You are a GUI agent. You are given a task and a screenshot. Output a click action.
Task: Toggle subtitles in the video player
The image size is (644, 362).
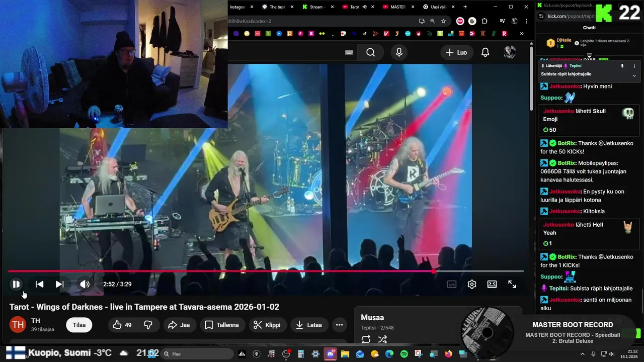coord(452,284)
